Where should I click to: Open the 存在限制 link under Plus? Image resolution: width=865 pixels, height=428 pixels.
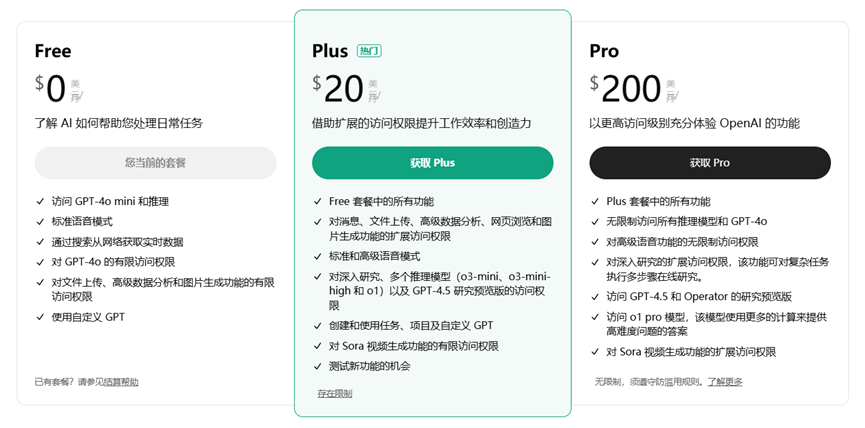click(x=334, y=393)
